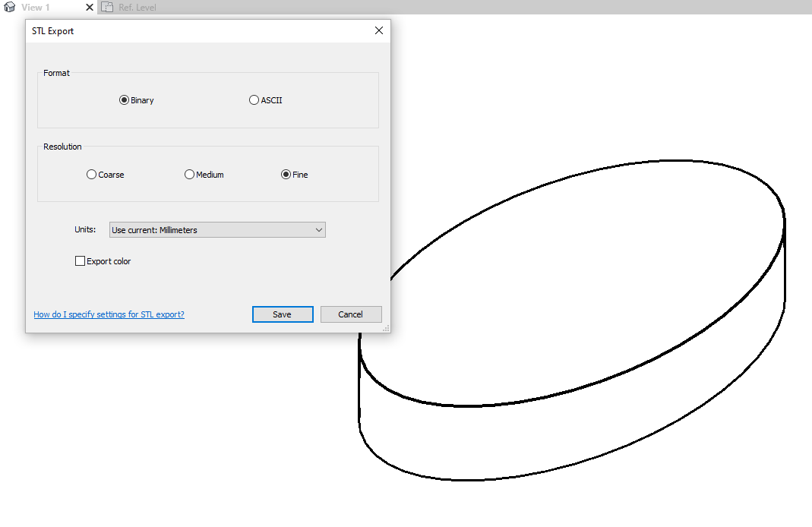Open the Units dropdown list
This screenshot has width=812, height=527.
(217, 230)
